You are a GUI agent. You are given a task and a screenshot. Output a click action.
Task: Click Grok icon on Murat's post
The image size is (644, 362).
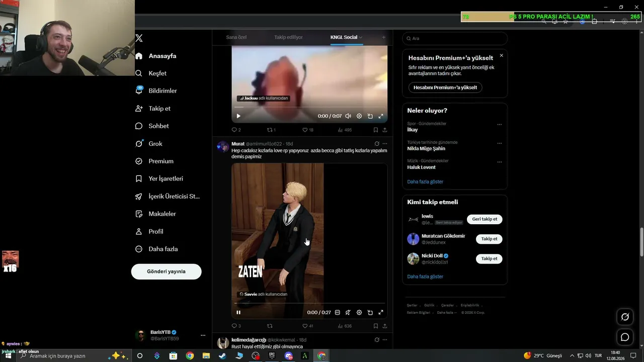[x=377, y=144]
